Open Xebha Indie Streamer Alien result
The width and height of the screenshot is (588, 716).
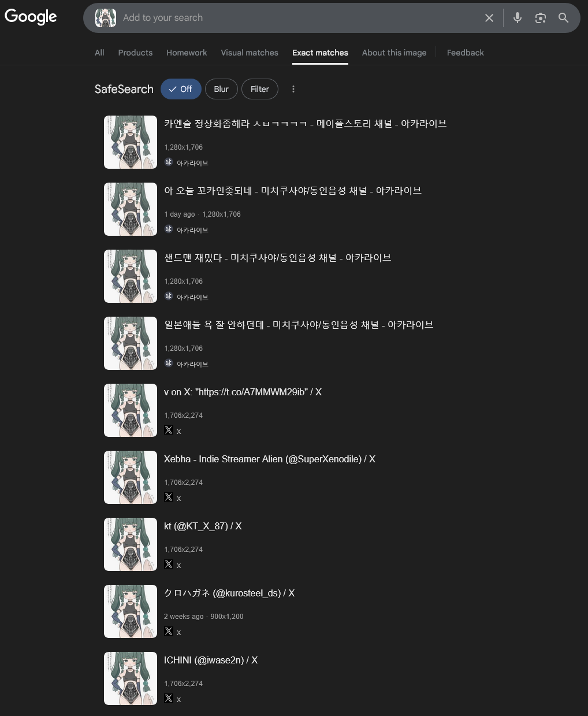[270, 459]
